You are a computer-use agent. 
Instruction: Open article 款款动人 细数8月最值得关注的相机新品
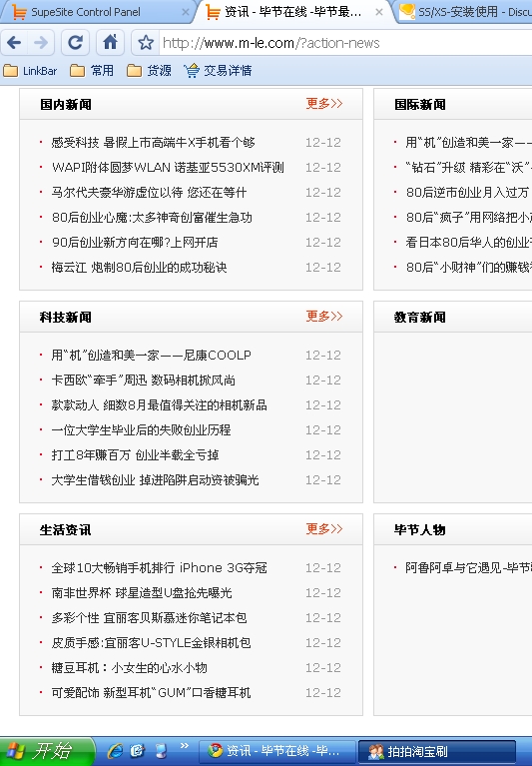(x=159, y=405)
